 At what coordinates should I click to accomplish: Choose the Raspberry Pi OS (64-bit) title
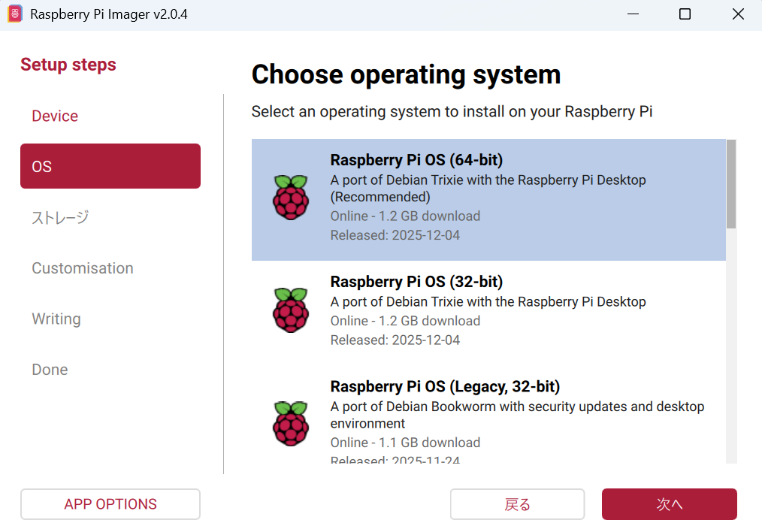click(416, 160)
